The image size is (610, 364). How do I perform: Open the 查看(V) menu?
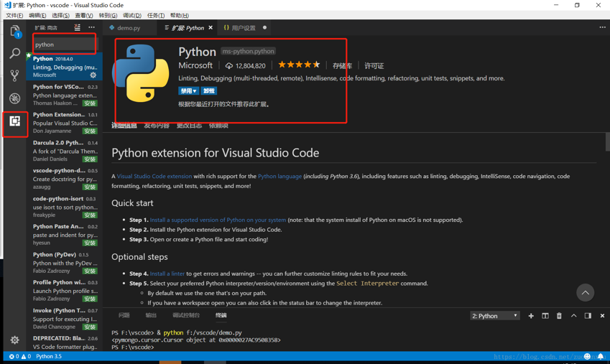pos(84,15)
